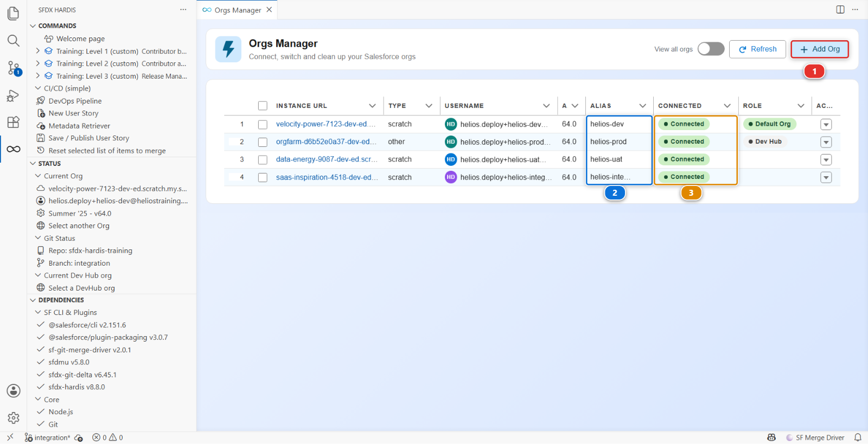This screenshot has height=444, width=868.
Task: Open the Alias column filter dropdown
Action: tap(642, 106)
